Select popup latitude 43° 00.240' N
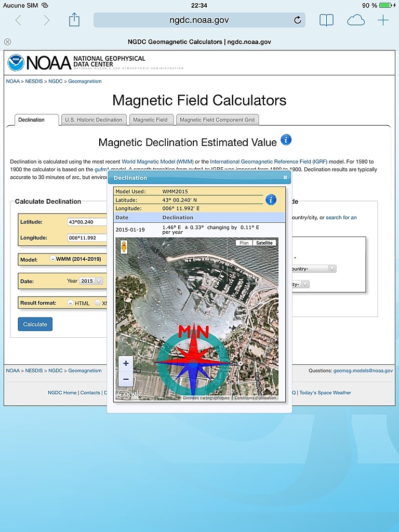399x532 pixels. [x=179, y=200]
